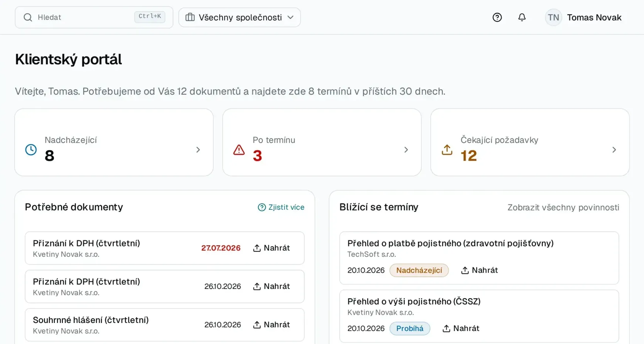Viewport: 644px width, 344px height.
Task: Click the Blížící se termíny heading
Action: coord(379,207)
